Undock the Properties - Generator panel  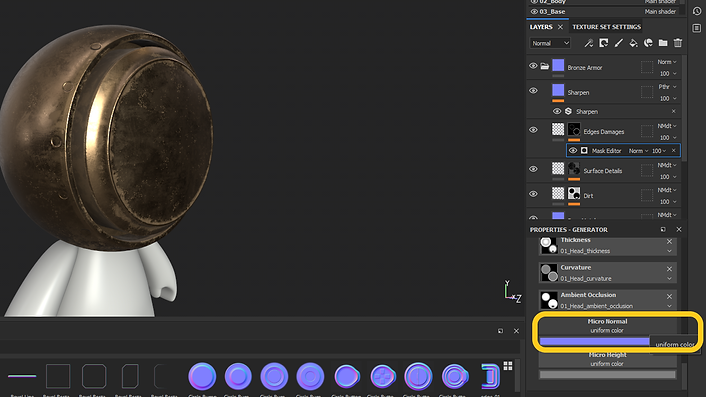pos(663,230)
